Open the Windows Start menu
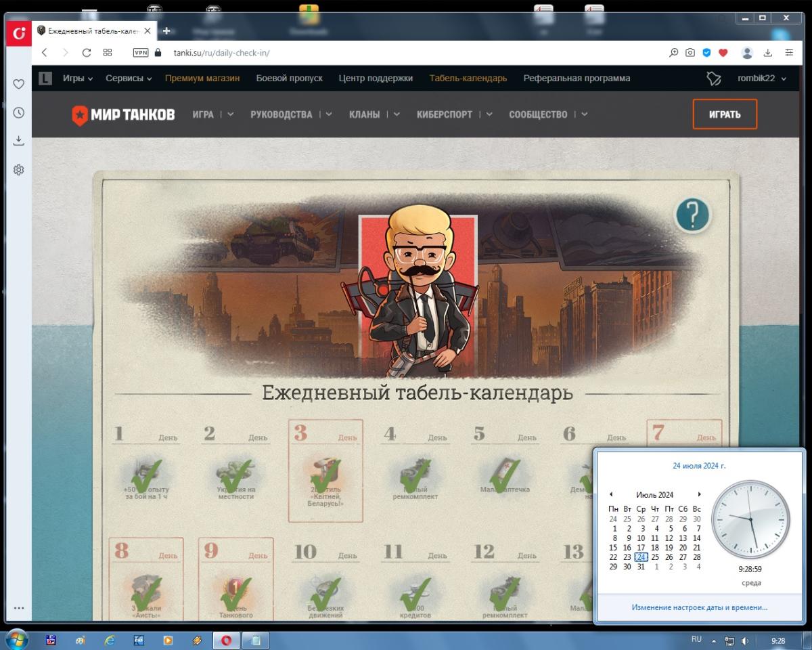812x650 pixels. 16,639
